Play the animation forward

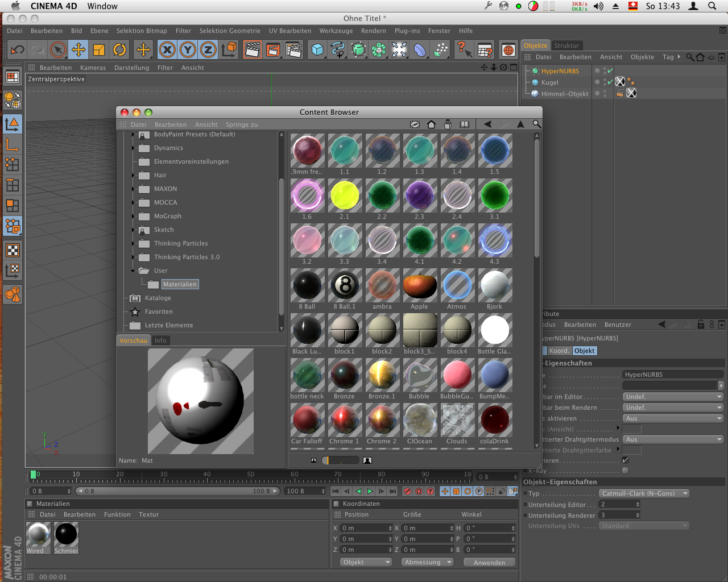tap(370, 491)
